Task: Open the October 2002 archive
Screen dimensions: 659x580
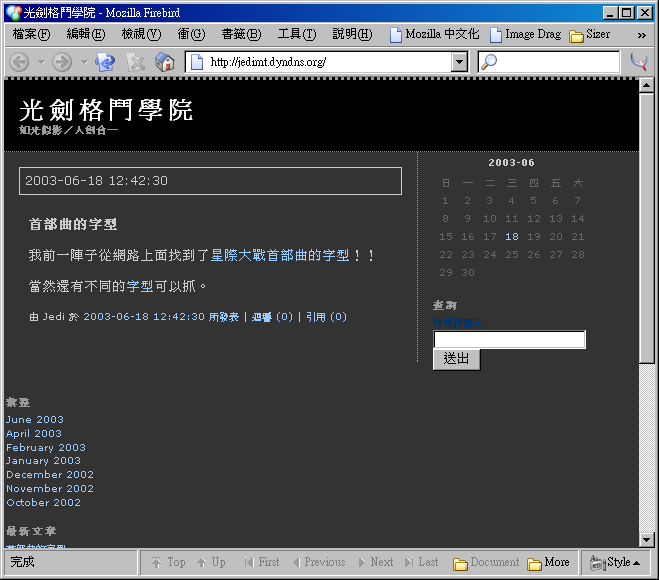Action: [43, 502]
